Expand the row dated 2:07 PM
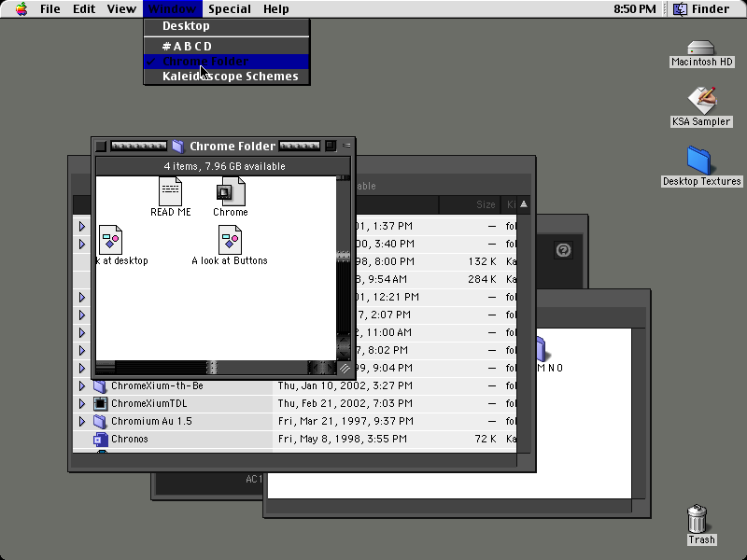The width and height of the screenshot is (747, 560). (x=82, y=315)
